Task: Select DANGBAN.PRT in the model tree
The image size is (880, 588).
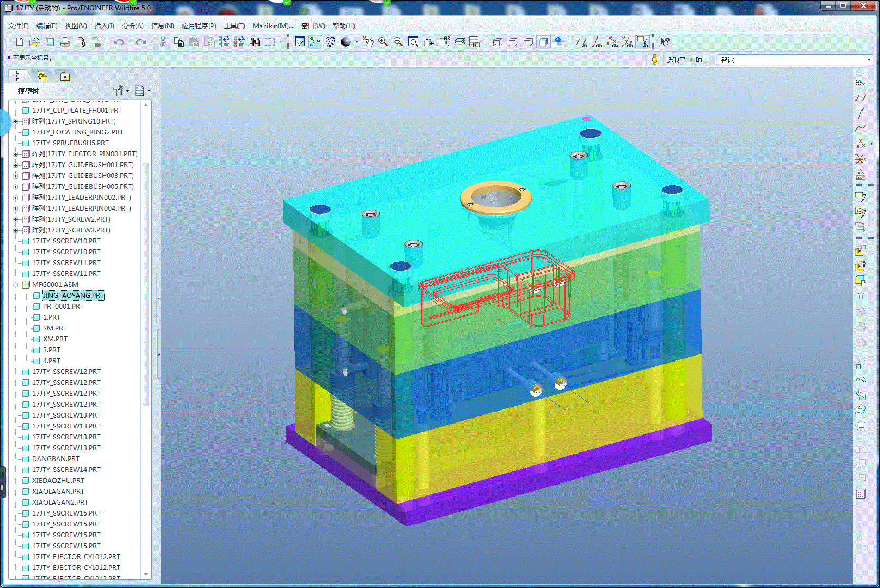Action: pos(56,459)
